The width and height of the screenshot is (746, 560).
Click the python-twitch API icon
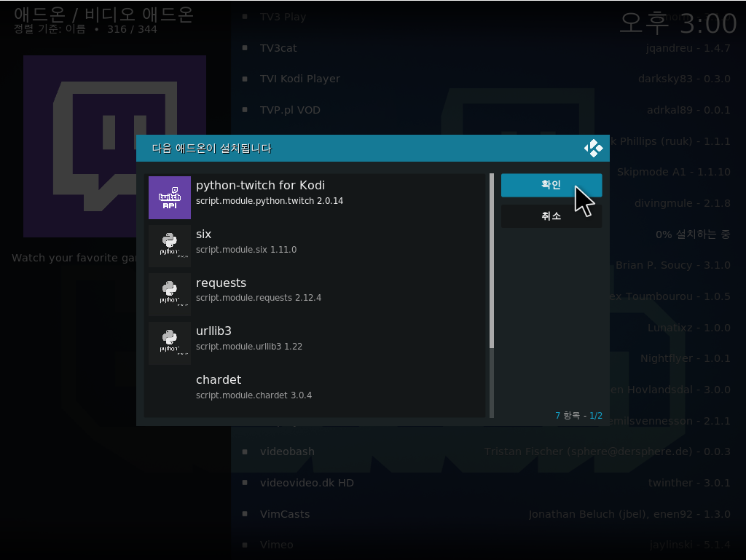[x=170, y=197]
